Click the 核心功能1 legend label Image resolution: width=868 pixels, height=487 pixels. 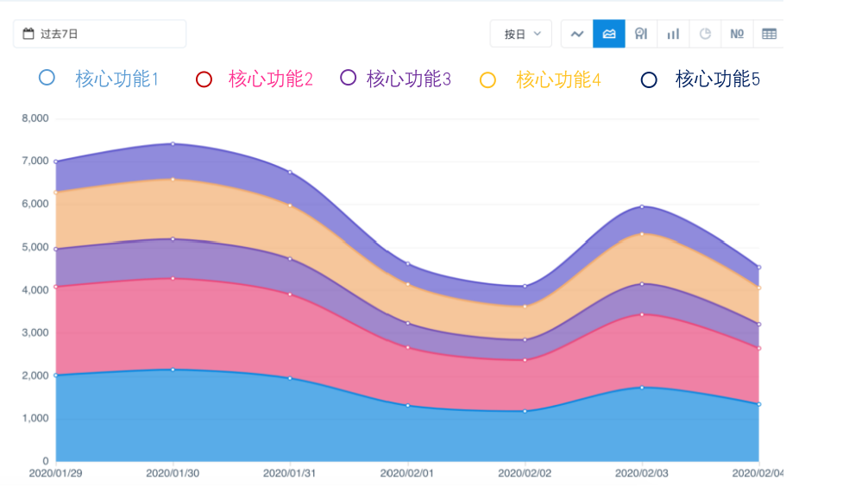[117, 79]
